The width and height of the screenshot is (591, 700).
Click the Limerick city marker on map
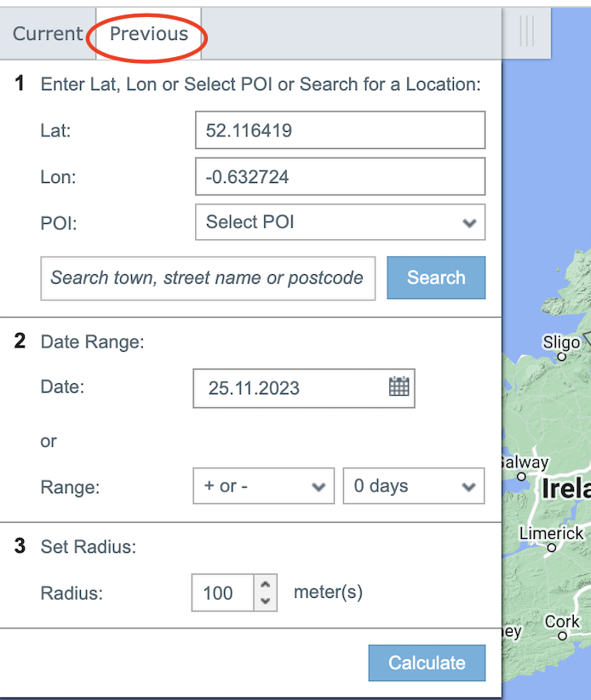click(x=552, y=548)
